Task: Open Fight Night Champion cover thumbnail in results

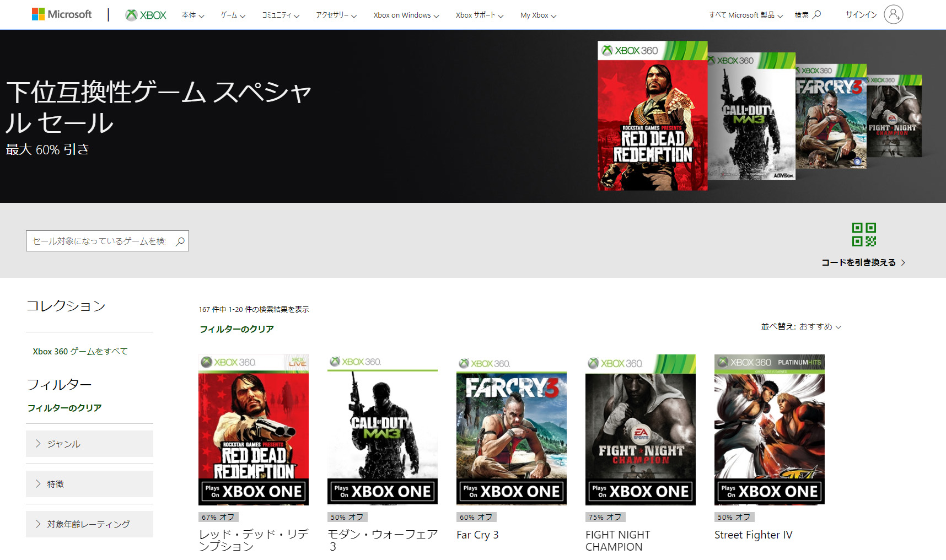Action: [641, 430]
